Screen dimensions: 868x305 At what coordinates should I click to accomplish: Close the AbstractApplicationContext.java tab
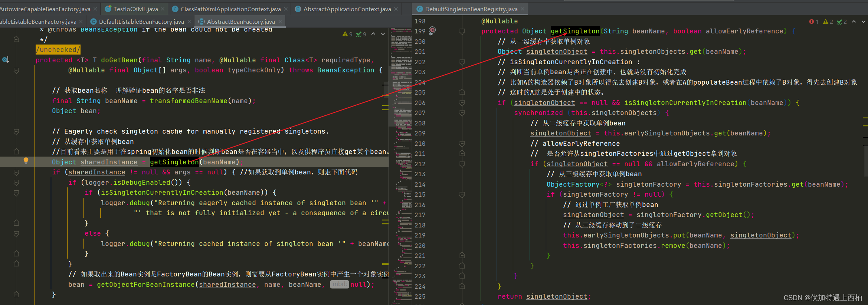396,9
